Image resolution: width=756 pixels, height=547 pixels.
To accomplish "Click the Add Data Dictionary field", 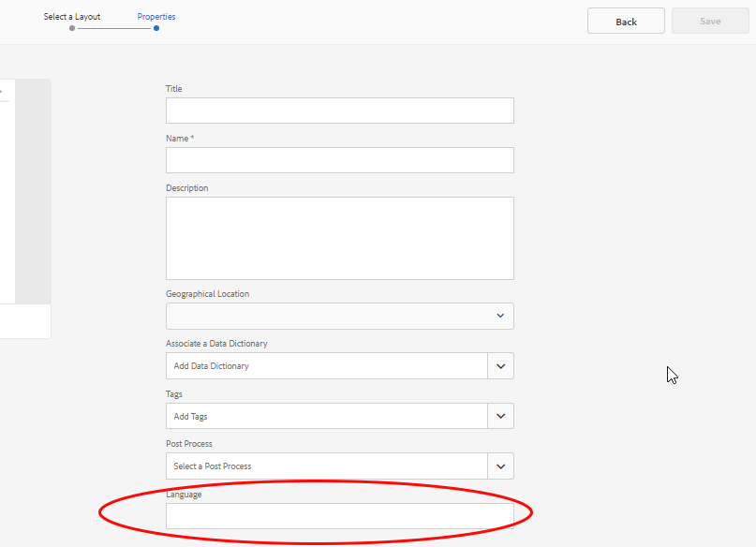I will [326, 366].
